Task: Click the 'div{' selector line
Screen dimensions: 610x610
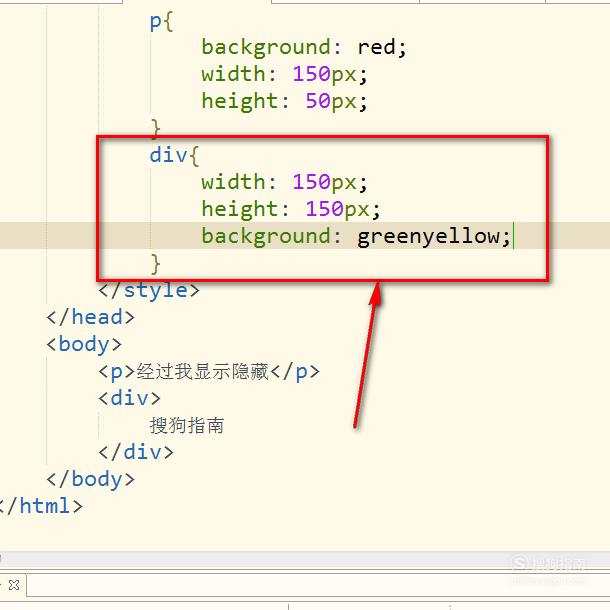Action: tap(174, 156)
